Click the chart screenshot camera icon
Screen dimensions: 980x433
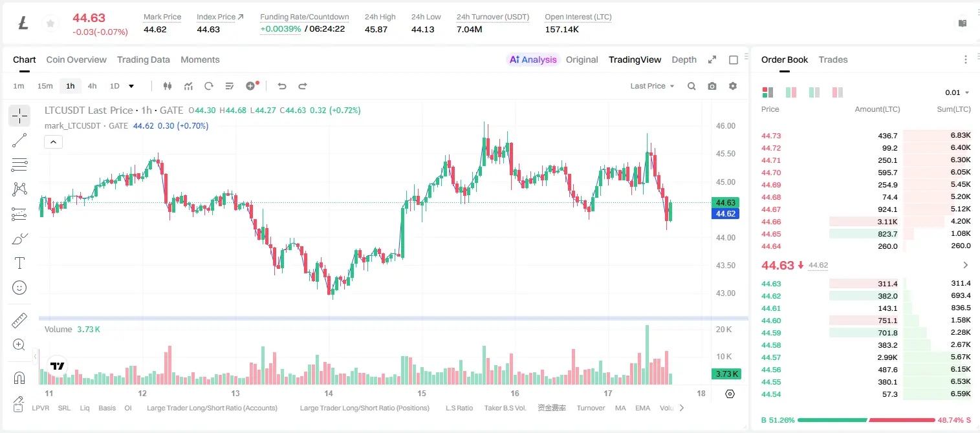pos(712,86)
